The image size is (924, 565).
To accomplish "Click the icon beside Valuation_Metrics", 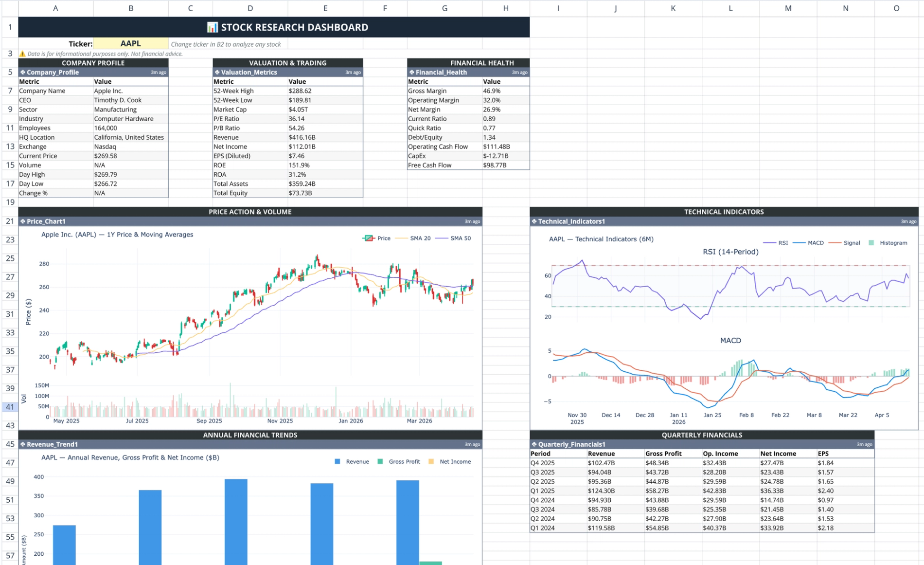I will (x=217, y=72).
